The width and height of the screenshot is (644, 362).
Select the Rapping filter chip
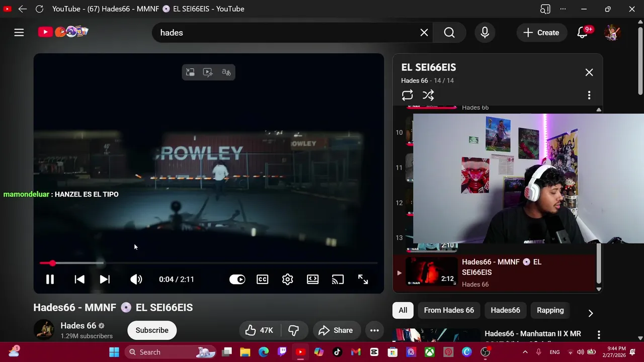pyautogui.click(x=550, y=310)
